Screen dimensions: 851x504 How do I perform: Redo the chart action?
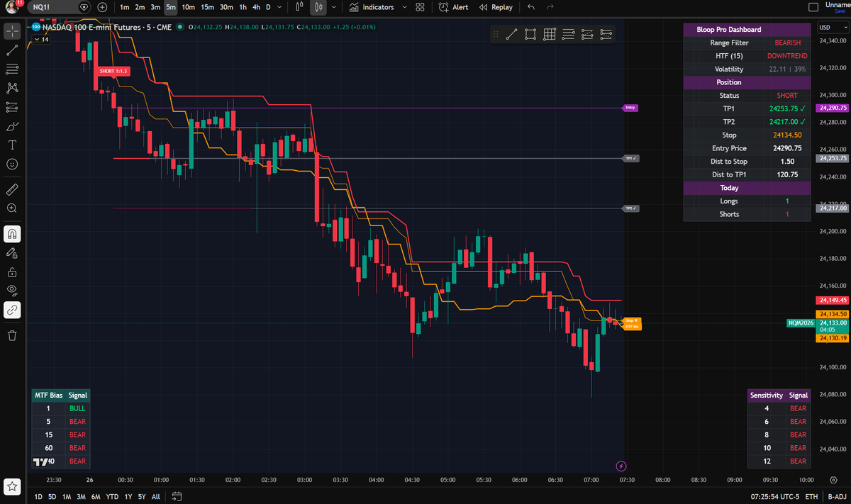(x=550, y=7)
